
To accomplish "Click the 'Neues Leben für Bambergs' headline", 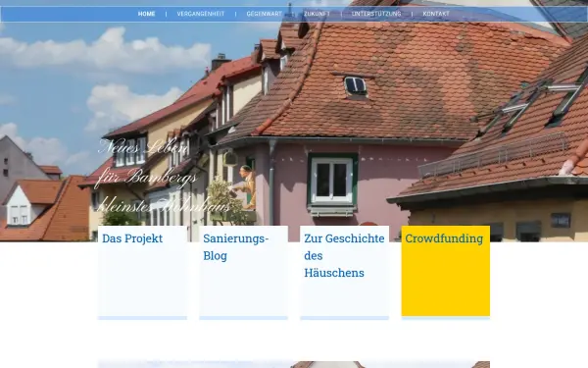I will (x=163, y=176).
